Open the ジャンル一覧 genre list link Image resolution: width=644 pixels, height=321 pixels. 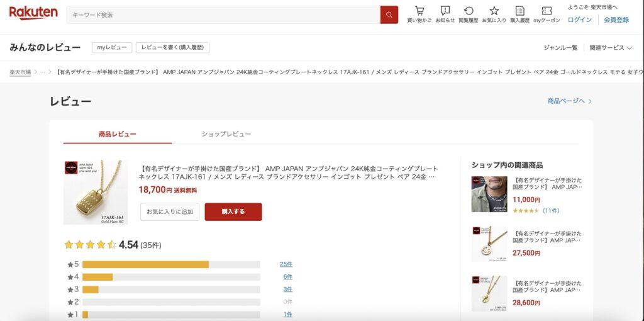pos(560,48)
